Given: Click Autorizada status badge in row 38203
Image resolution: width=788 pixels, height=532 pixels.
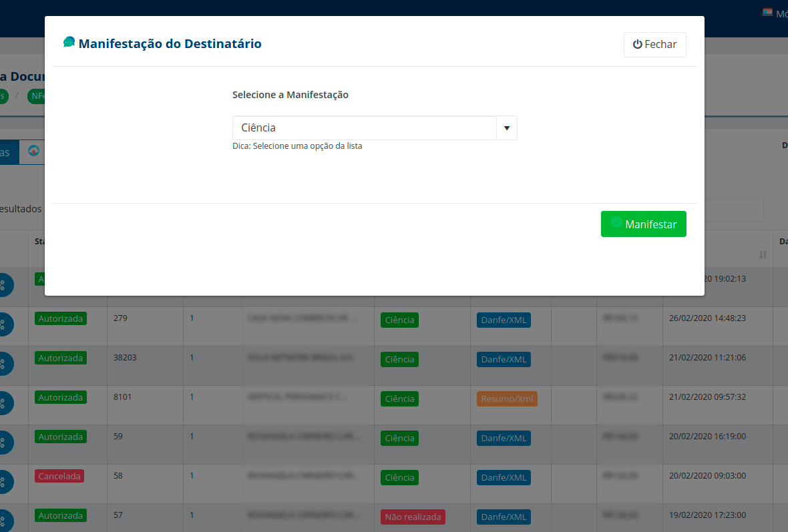Looking at the screenshot, I should pyautogui.click(x=60, y=358).
